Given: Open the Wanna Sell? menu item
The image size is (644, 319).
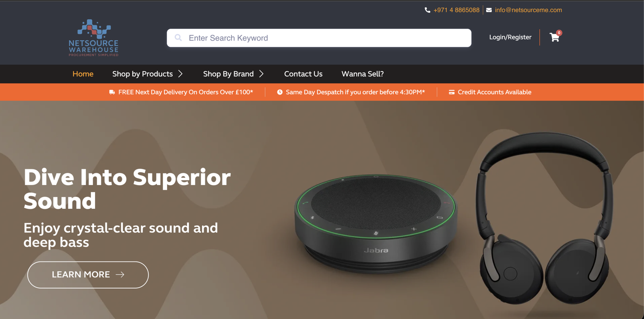Looking at the screenshot, I should (363, 74).
